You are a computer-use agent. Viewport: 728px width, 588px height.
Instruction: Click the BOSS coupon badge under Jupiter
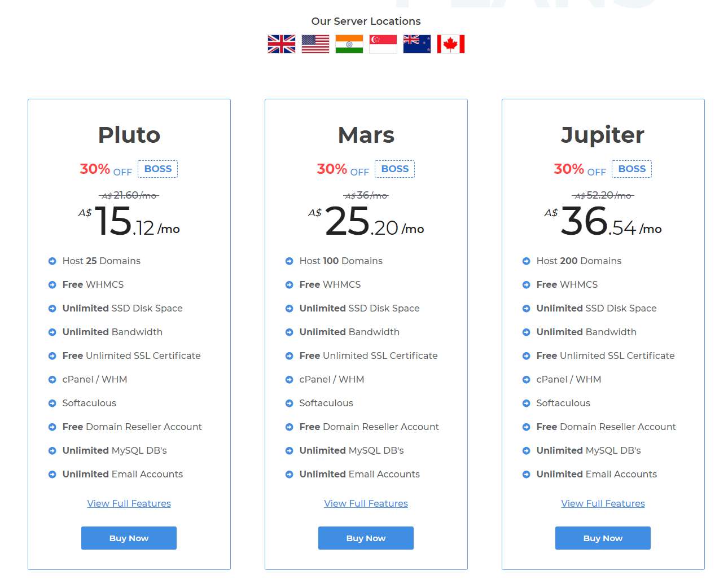click(632, 169)
